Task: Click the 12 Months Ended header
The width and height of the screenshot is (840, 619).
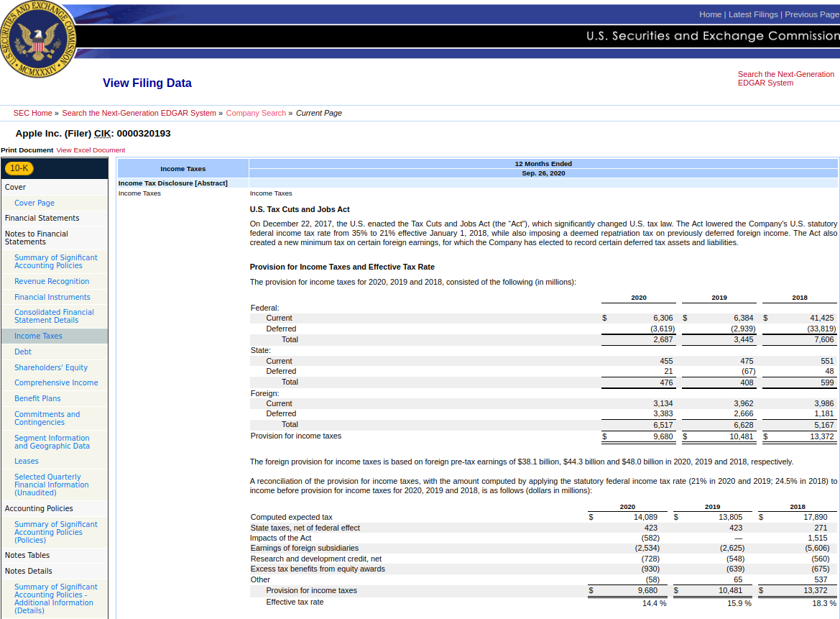Action: pyautogui.click(x=543, y=164)
